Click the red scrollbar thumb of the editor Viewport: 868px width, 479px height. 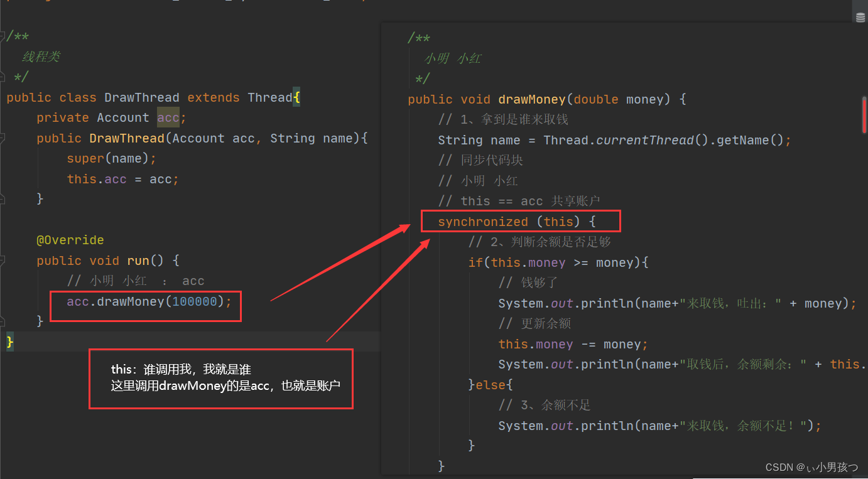[x=864, y=115]
